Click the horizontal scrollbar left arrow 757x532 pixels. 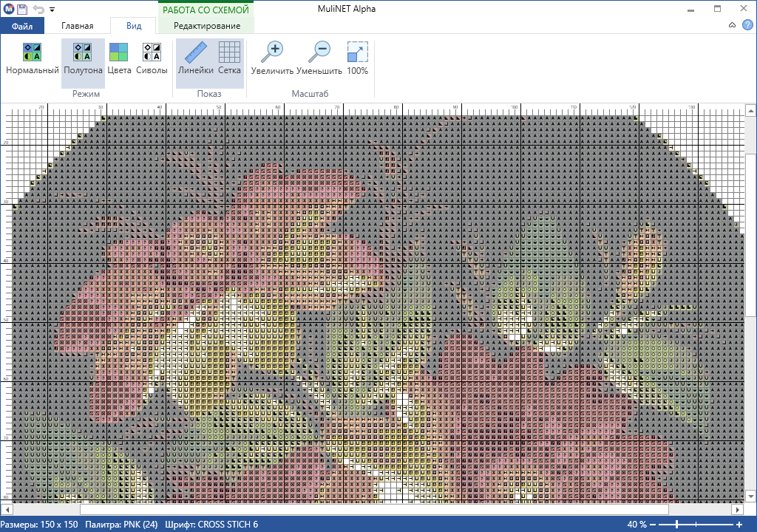[7, 509]
